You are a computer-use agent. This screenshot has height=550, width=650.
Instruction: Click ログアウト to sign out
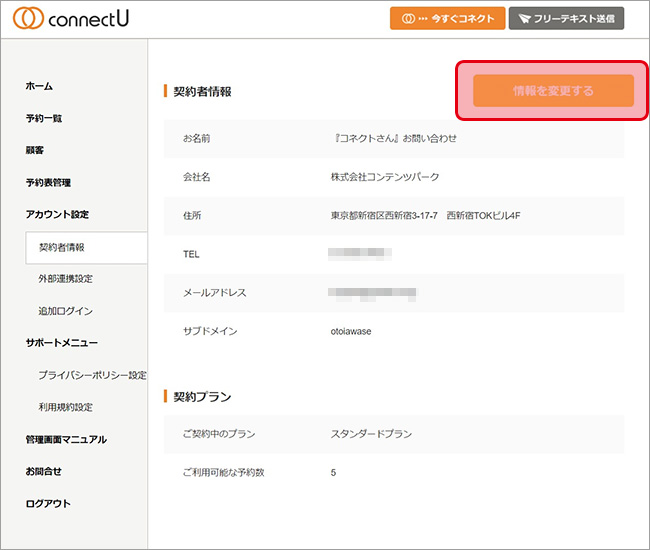pos(48,503)
